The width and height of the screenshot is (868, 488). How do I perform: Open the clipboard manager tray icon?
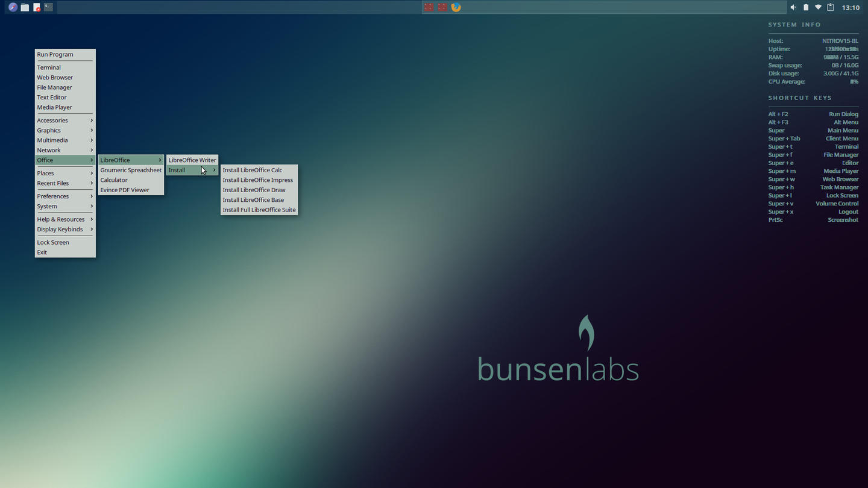click(x=830, y=7)
